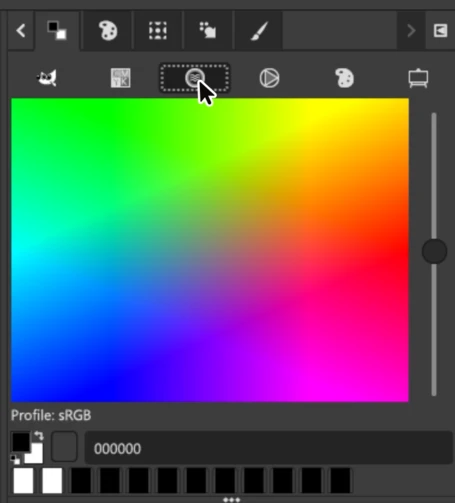The image size is (455, 503).
Task: Open the Wheel color selector
Action: pos(269,78)
